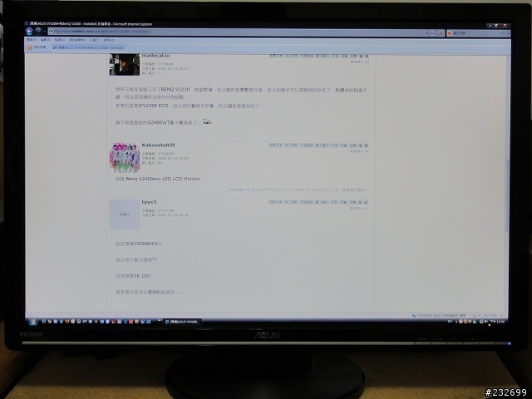Open the third menu in IE menu bar
The width and height of the screenshot is (532, 399).
(60, 40)
